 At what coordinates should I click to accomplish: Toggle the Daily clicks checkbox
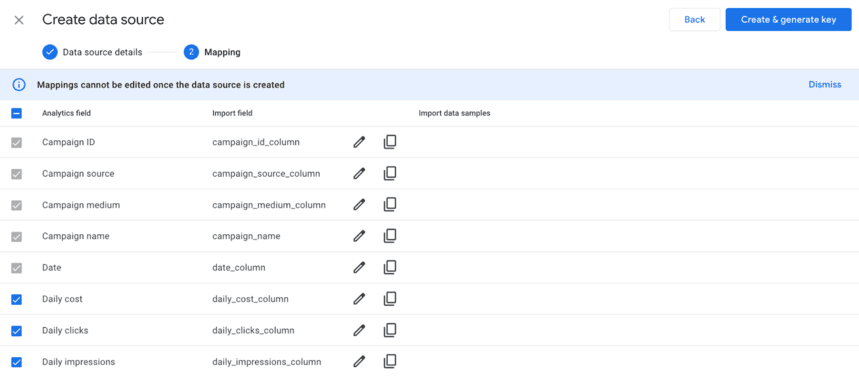pos(16,331)
